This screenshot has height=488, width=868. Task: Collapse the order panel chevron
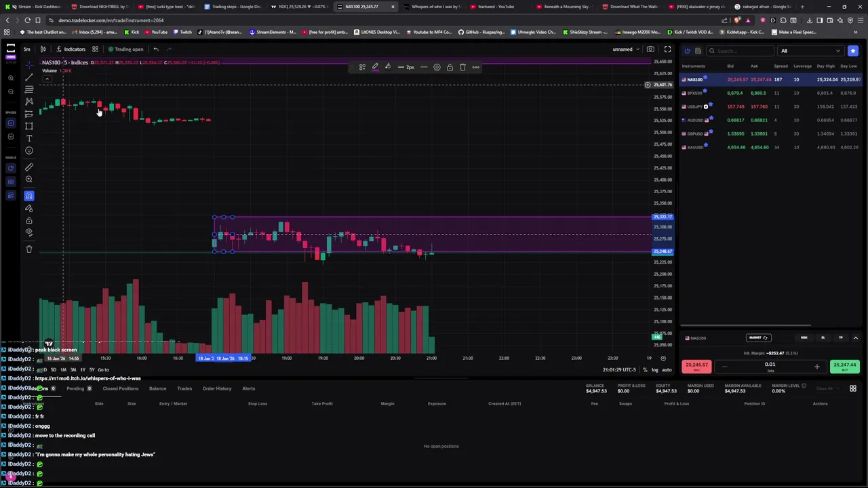coord(855,338)
